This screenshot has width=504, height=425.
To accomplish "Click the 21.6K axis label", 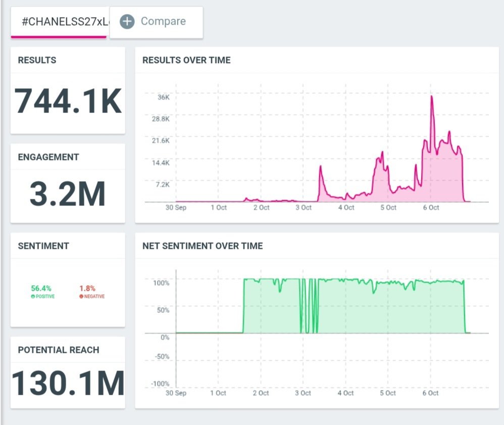I will (161, 140).
